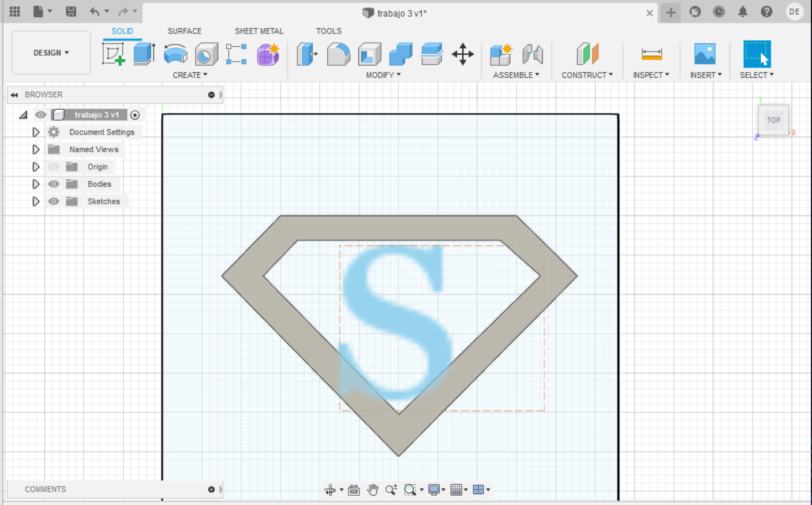812x505 pixels.
Task: Open the CONSTRUCT dropdown menu
Action: tap(587, 75)
